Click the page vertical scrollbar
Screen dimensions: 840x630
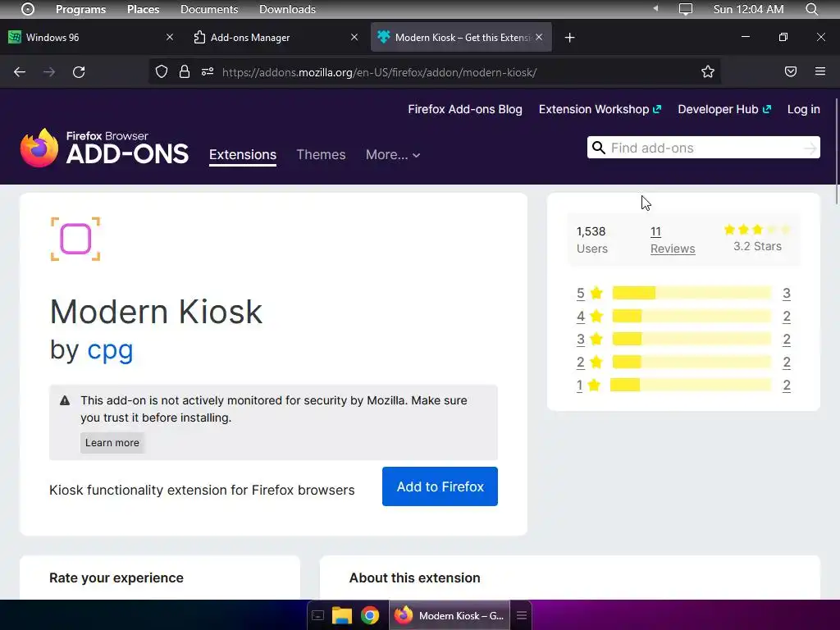(836, 151)
